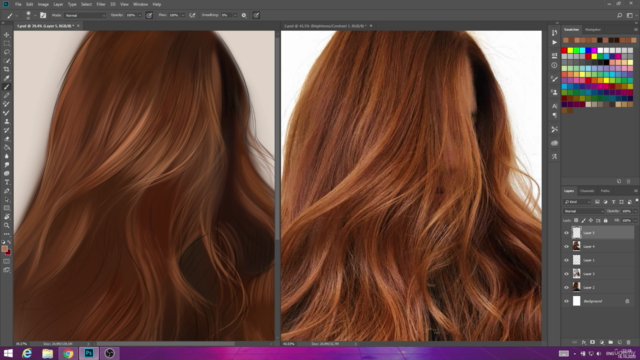Select the Lasso tool
640x360 pixels.
(7, 52)
